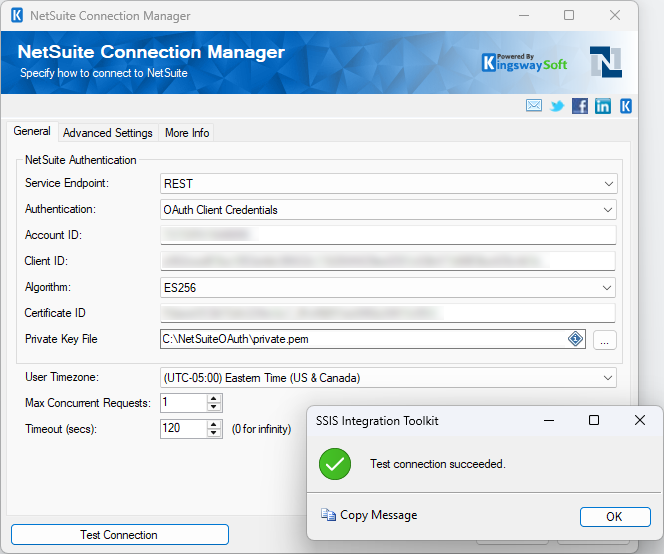The width and height of the screenshot is (664, 554).
Task: Open the KingswaySoft K icon beside LinkedIn
Action: point(625,106)
